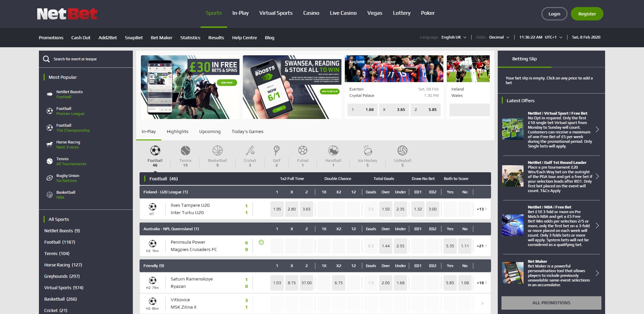Select Golf sport icon in In-Play
This screenshot has width=644, height=314.
click(x=276, y=150)
